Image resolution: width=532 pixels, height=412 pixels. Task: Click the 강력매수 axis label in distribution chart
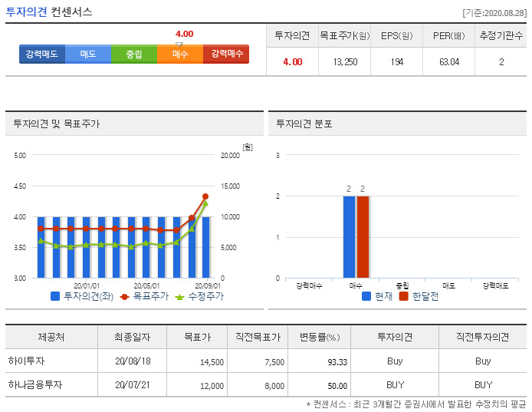tap(309, 285)
